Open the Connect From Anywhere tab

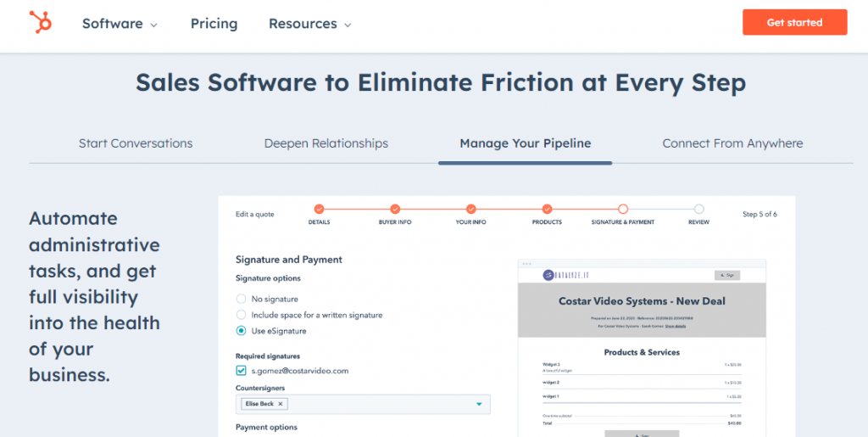pos(732,143)
